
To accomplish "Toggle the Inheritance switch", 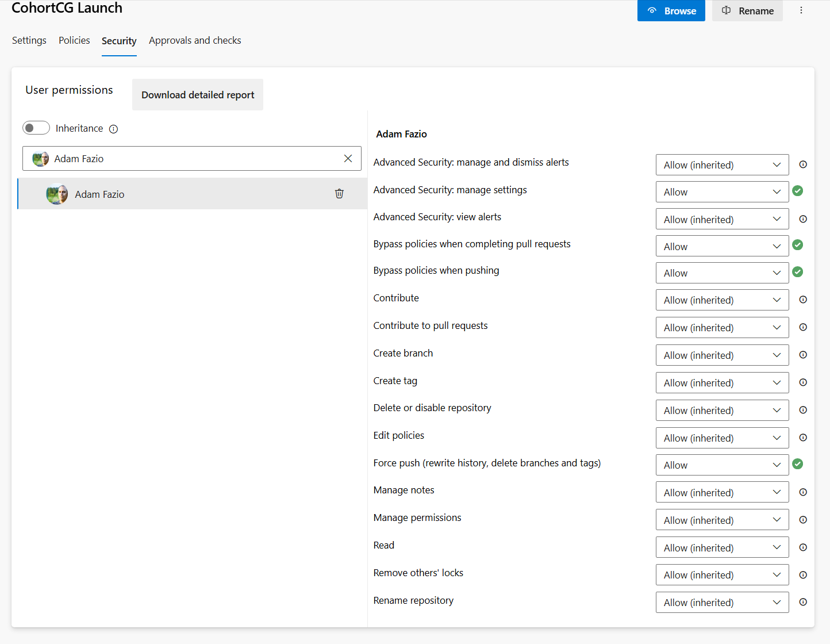I will pyautogui.click(x=36, y=128).
